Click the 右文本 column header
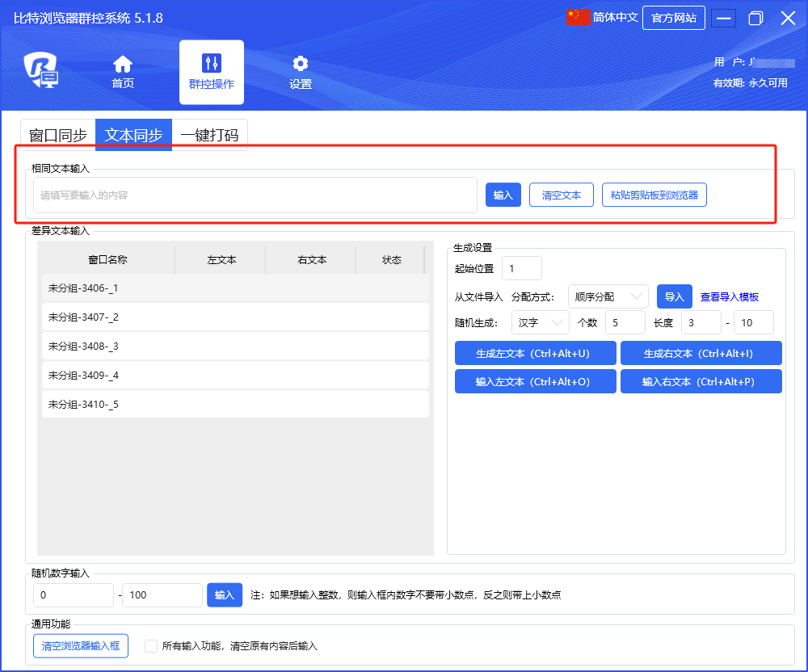Screen dimensions: 808x672 [312, 260]
